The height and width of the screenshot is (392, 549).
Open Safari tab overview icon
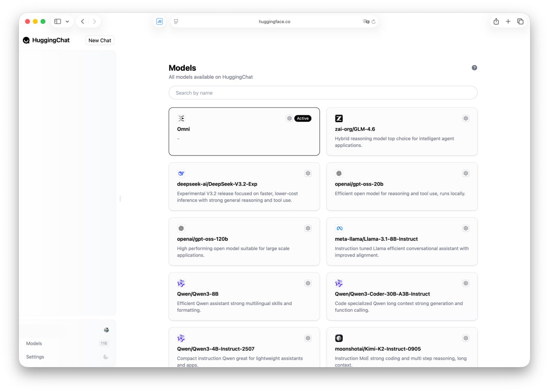point(520,21)
